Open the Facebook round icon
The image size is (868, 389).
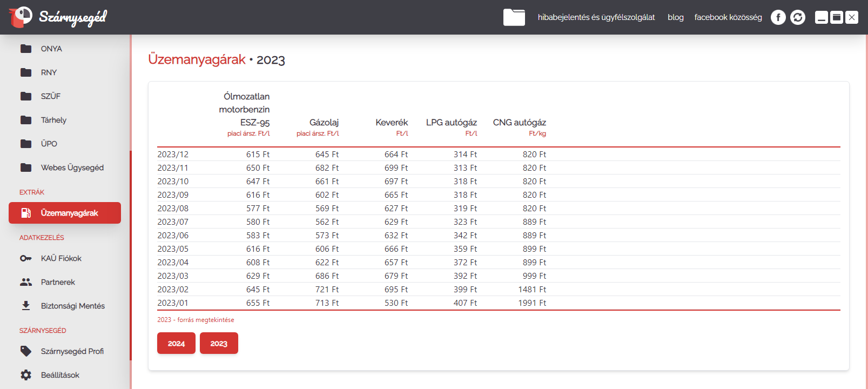click(x=778, y=17)
